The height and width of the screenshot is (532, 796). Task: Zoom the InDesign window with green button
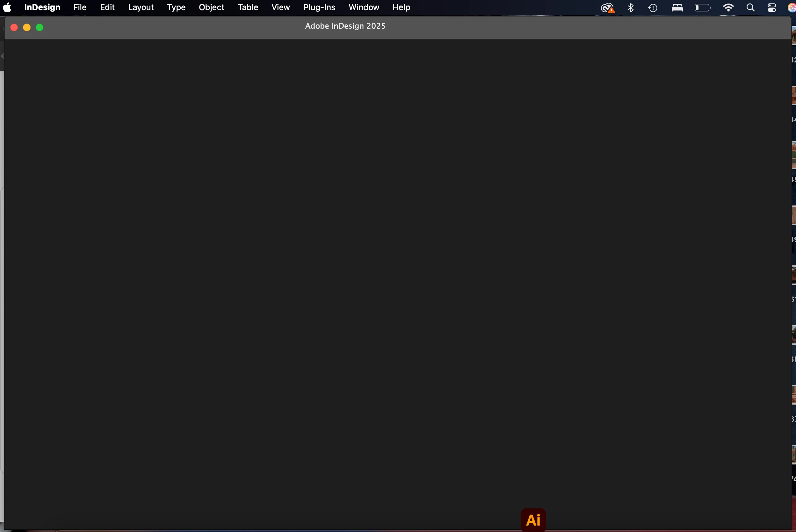40,27
